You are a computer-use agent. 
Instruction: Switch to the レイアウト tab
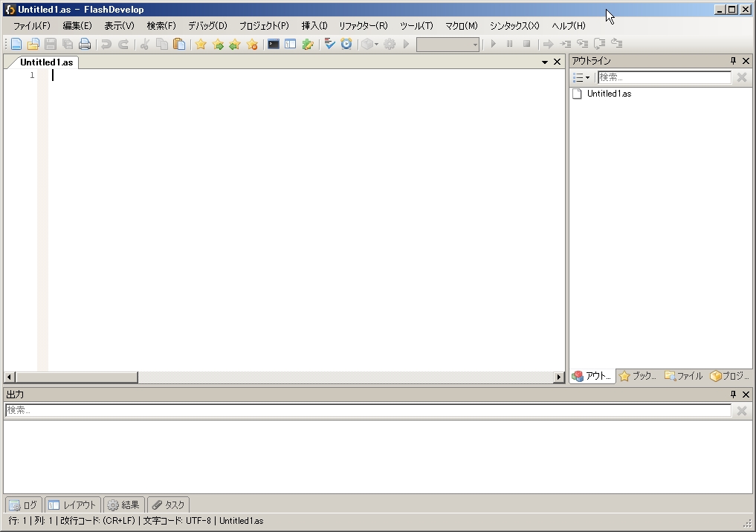tap(73, 505)
